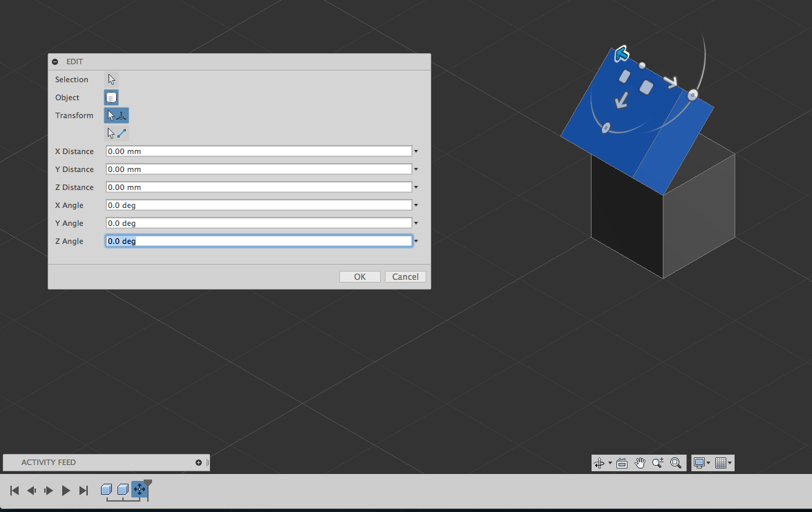Open the Z Angle dropdown
This screenshot has width=812, height=512.
415,240
